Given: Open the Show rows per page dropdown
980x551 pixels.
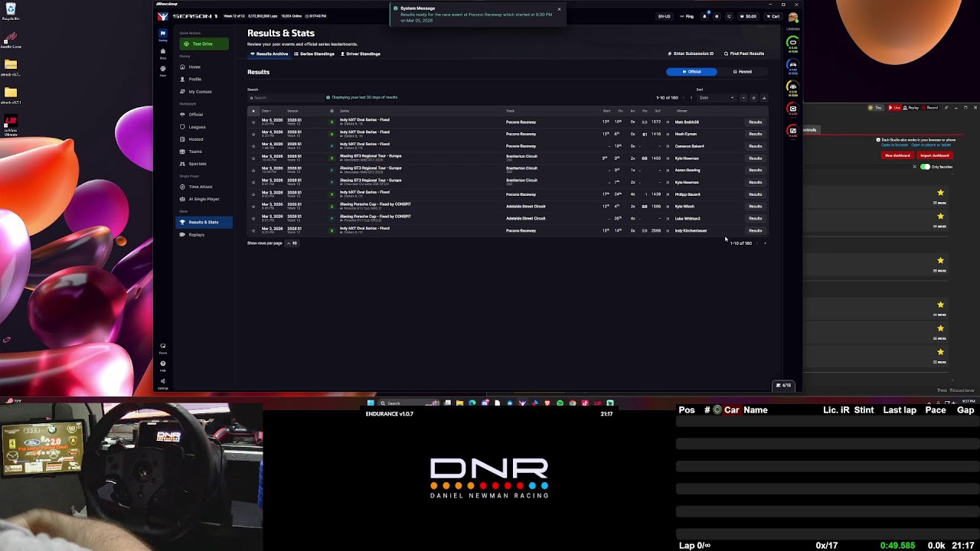Looking at the screenshot, I should coord(292,243).
